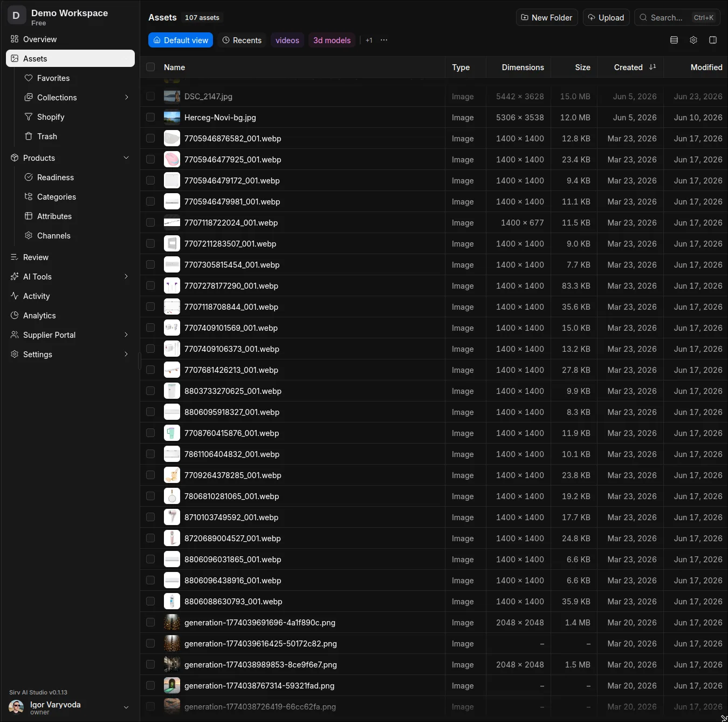This screenshot has width=728, height=722.
Task: Expand the Settings chevron
Action: point(126,355)
